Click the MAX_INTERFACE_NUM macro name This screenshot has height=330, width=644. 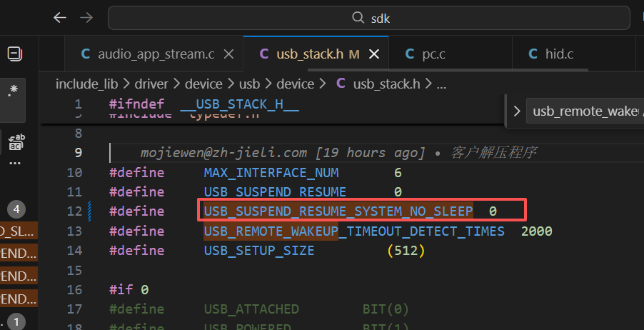271,173
